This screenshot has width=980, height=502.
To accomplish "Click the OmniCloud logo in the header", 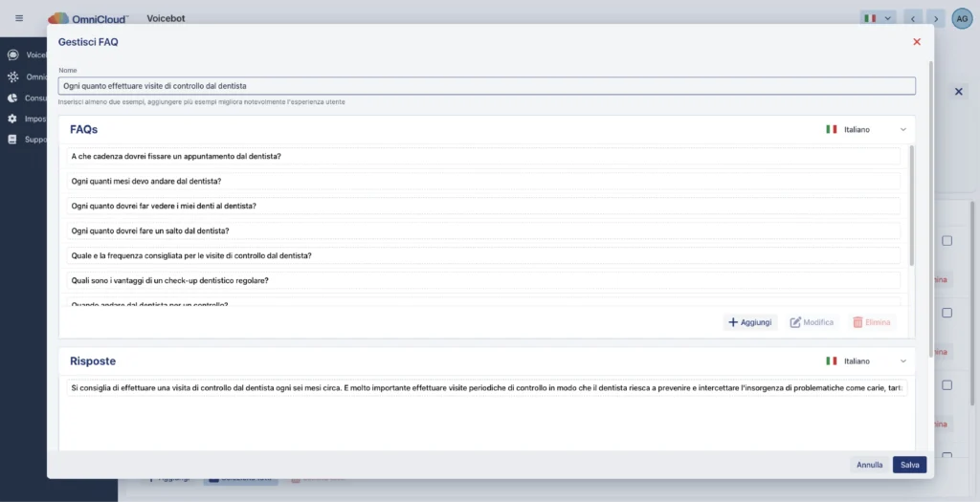I will 88,18.
